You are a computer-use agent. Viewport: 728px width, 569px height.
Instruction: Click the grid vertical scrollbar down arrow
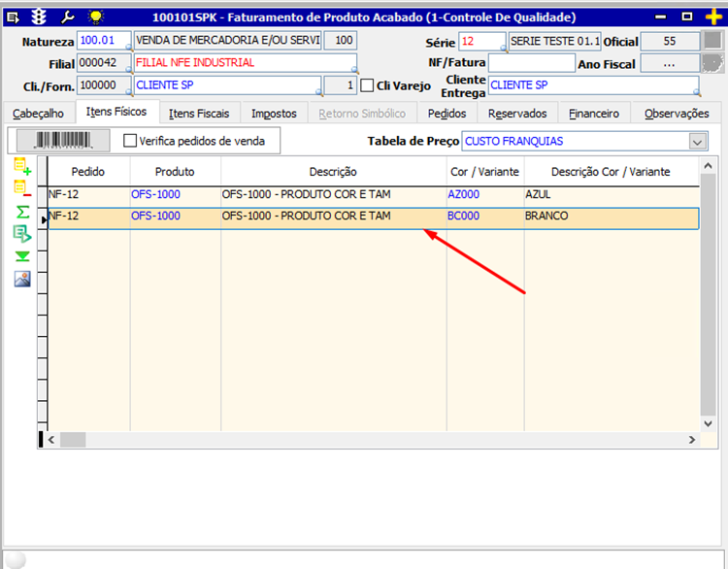708,423
